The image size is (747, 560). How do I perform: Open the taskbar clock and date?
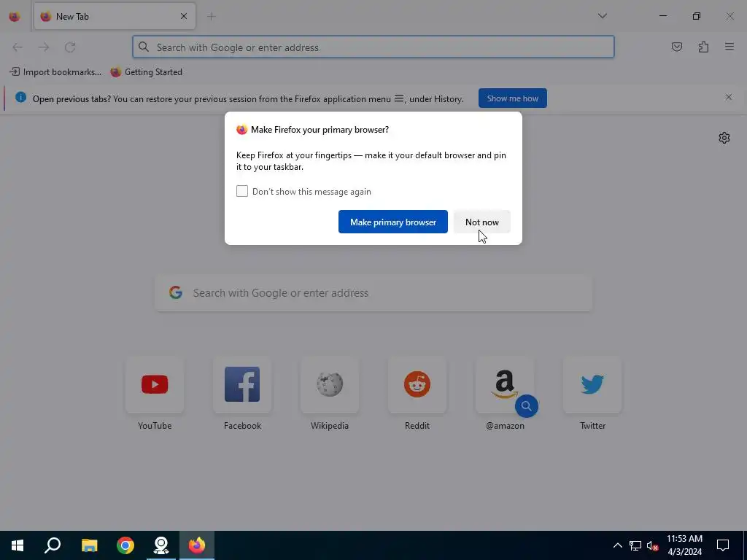(x=684, y=545)
